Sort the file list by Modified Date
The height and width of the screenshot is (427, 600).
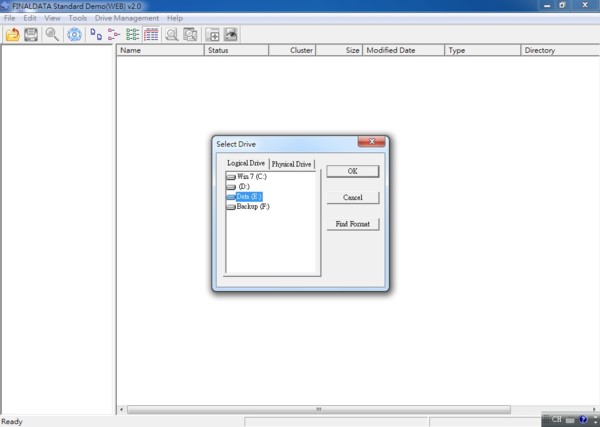(x=402, y=50)
